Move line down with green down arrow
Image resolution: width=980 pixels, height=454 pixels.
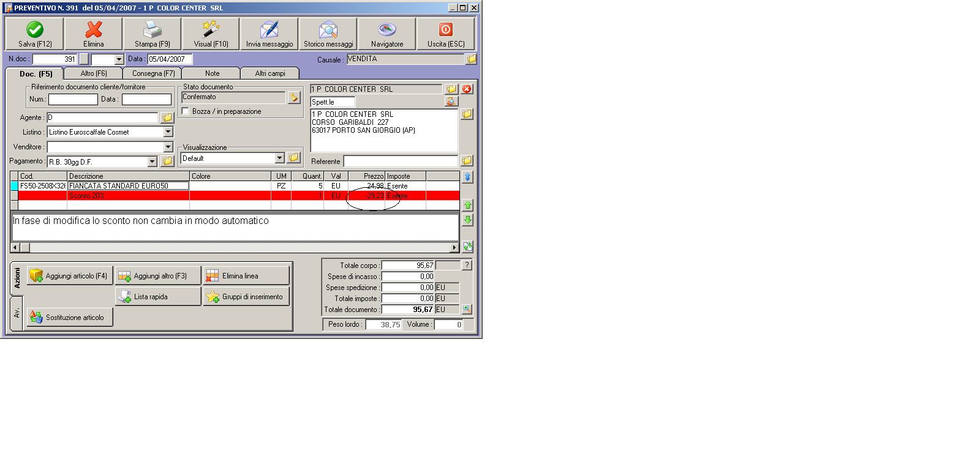pos(467,220)
